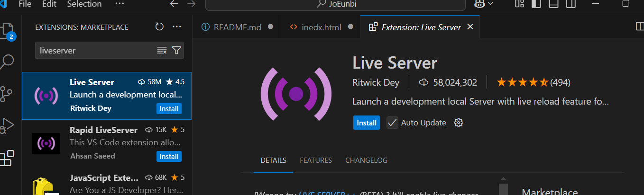Open the Explorer view with badge 2
Screen dimensions: 644x195
tap(8, 30)
